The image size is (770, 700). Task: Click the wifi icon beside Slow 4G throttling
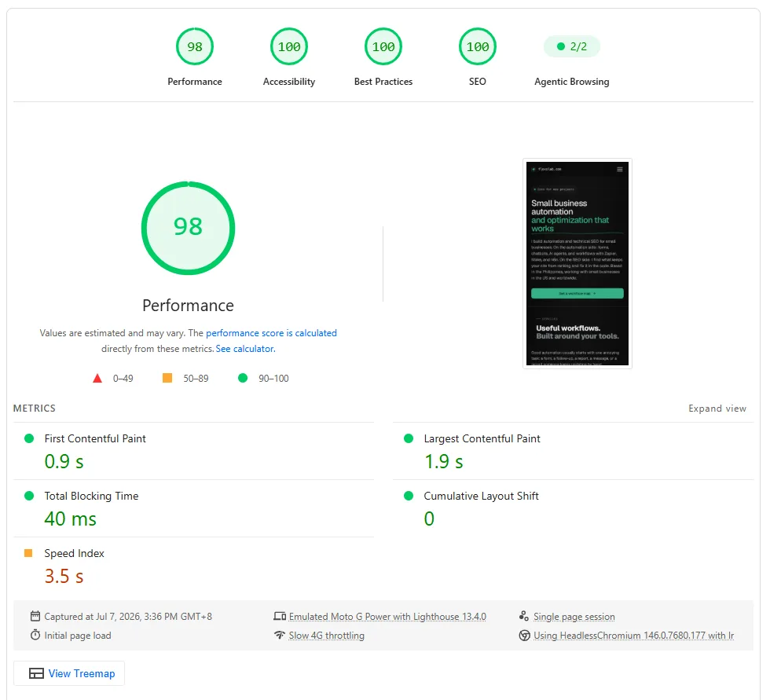click(x=280, y=636)
